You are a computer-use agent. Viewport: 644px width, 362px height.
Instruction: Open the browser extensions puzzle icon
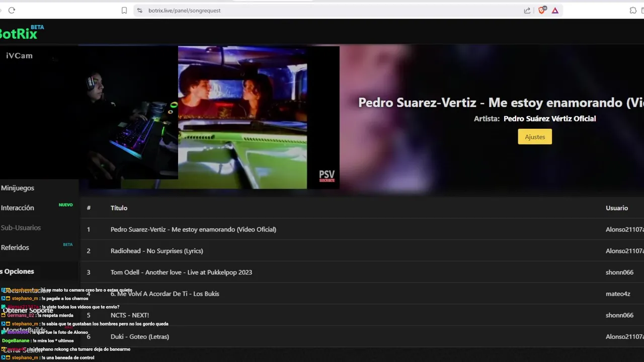tap(633, 10)
